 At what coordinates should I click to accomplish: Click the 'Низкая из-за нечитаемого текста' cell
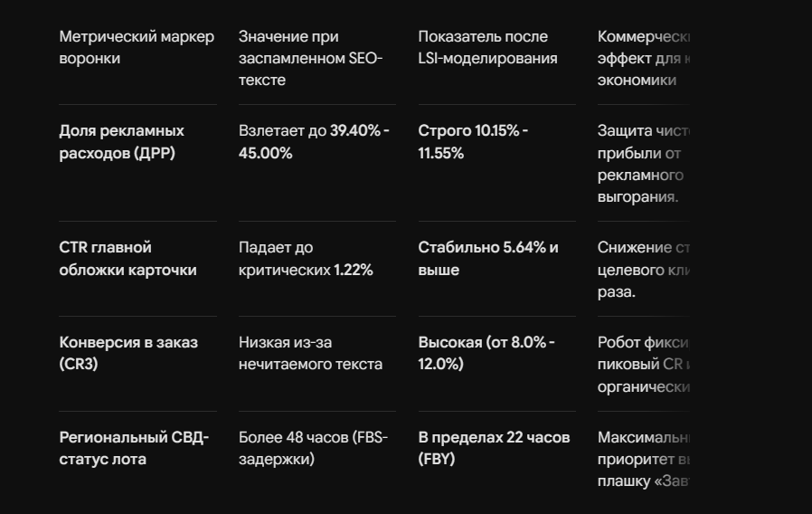pos(310,353)
